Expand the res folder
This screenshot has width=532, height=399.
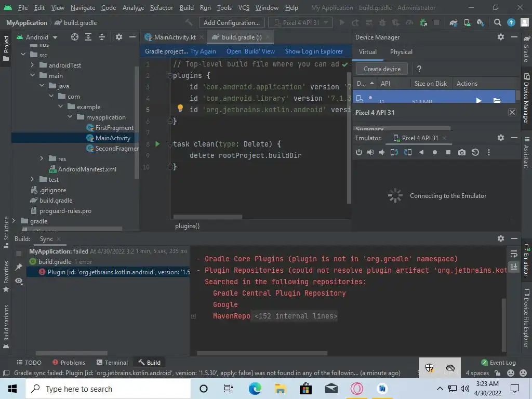coord(42,158)
